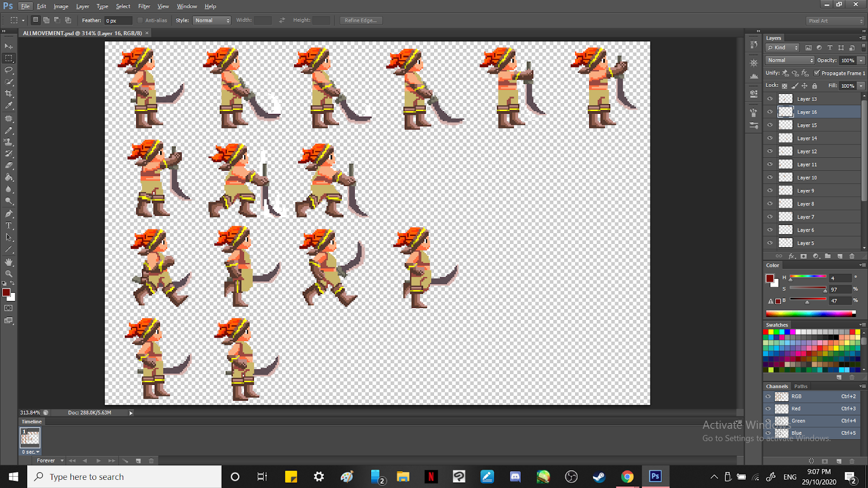
Task: Click the Feather input field
Action: pos(118,21)
